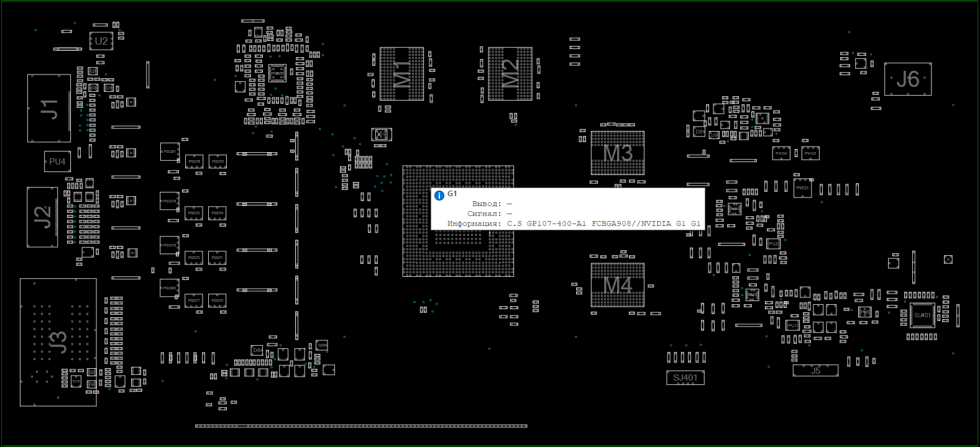Select memory chip M4

pos(617,285)
